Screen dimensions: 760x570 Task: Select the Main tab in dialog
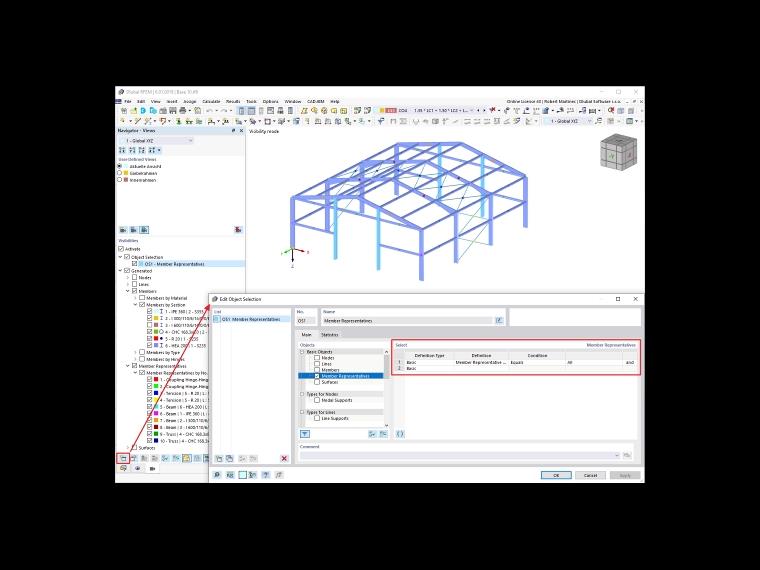click(x=306, y=334)
